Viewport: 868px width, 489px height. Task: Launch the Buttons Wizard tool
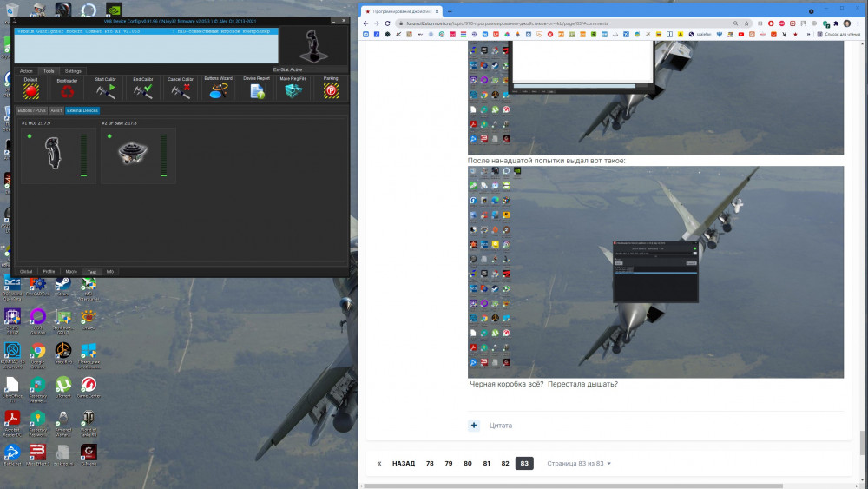pyautogui.click(x=218, y=90)
